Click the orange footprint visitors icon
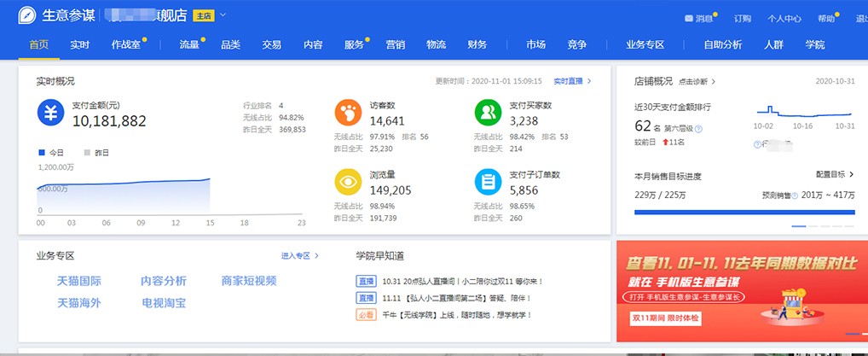Viewport: 868px width, 356px height. (348, 114)
